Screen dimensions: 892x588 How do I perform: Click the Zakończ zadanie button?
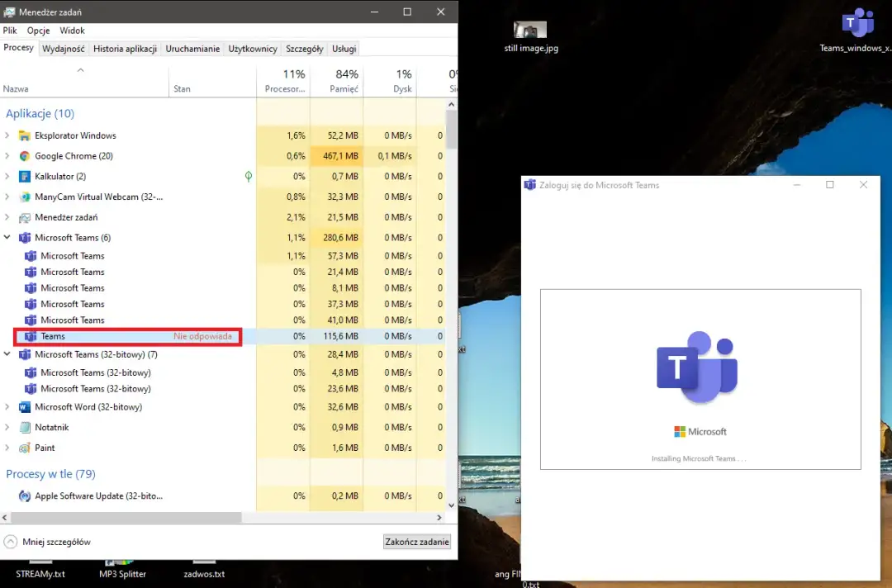click(416, 541)
